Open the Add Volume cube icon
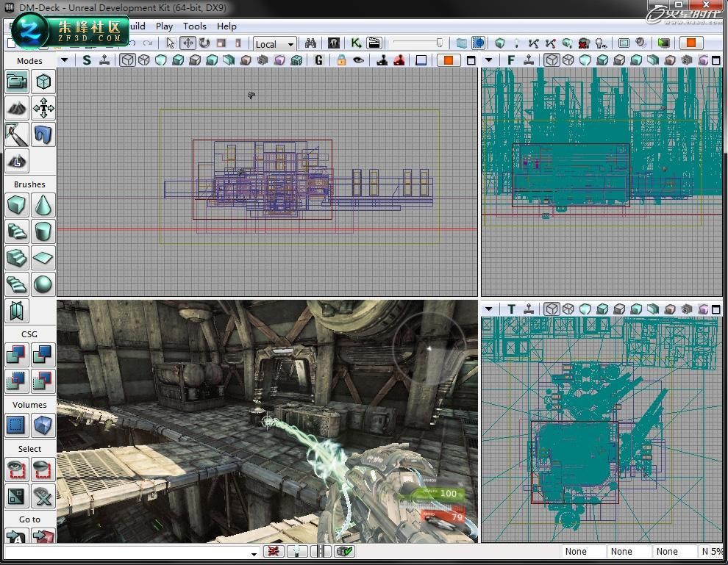The width and height of the screenshot is (728, 565). [43, 425]
